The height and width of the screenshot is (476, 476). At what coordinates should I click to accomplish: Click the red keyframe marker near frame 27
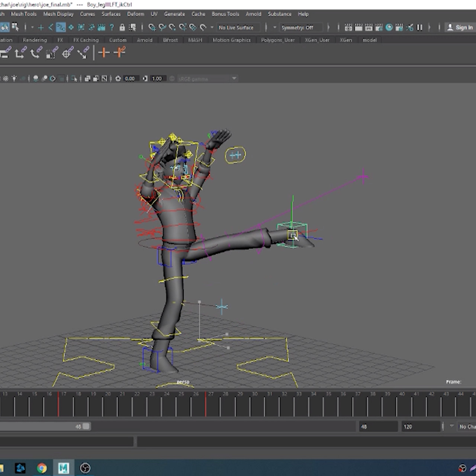[206, 404]
